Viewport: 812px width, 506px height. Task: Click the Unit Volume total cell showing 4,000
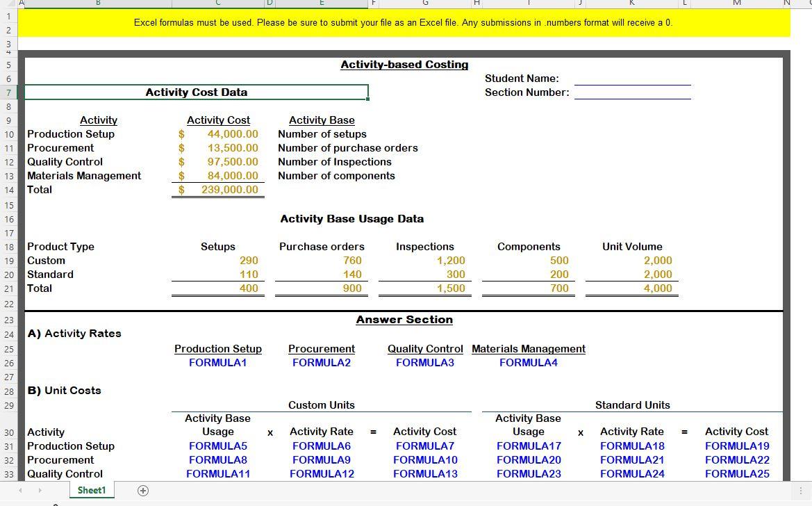(632, 288)
